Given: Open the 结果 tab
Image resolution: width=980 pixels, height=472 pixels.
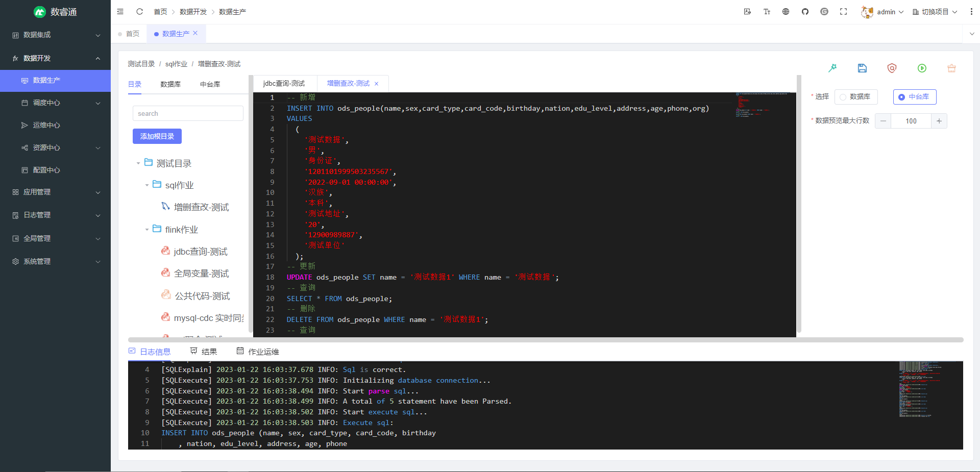Looking at the screenshot, I should pos(204,352).
